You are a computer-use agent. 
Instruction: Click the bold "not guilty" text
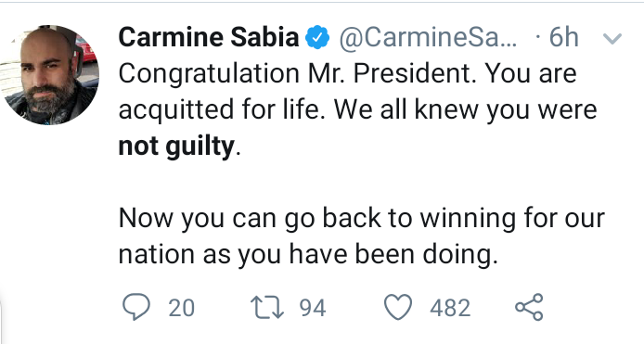point(176,147)
